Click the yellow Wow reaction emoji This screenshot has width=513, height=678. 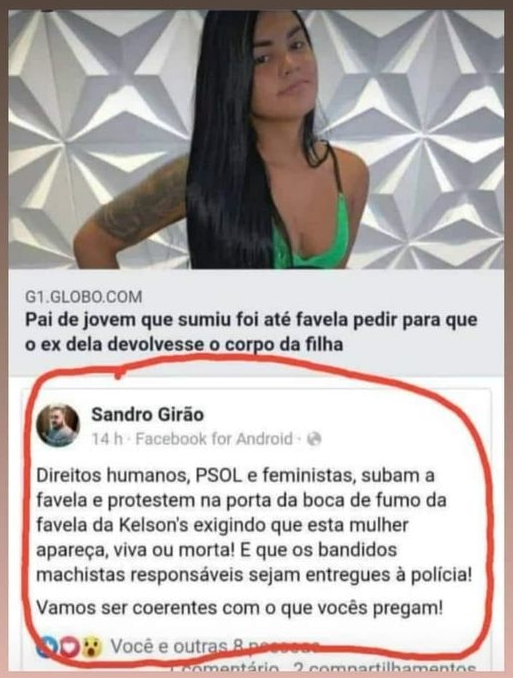(92, 647)
